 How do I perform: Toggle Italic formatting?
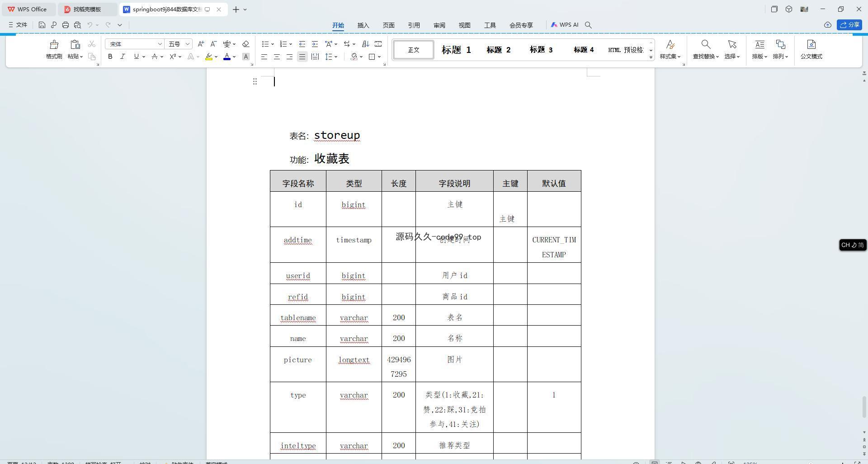(123, 57)
